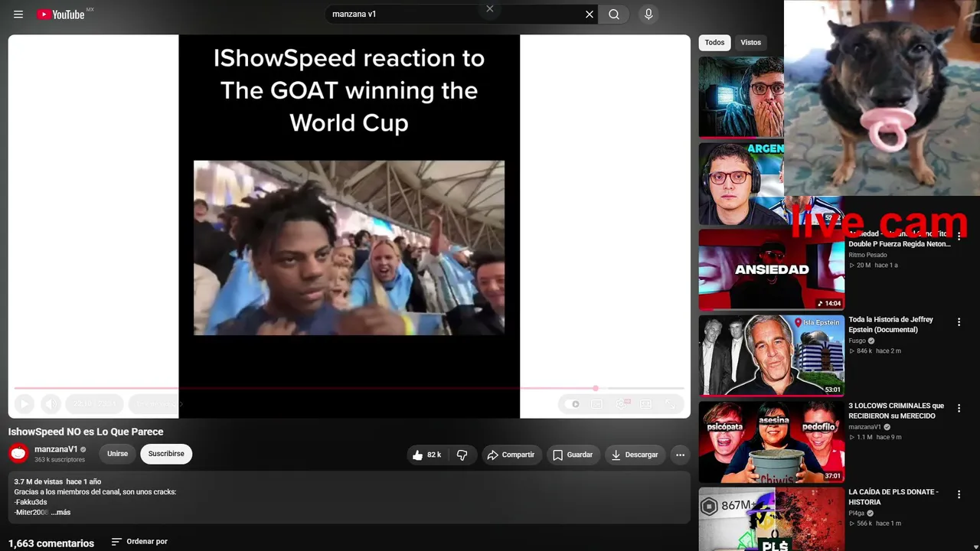Click the '1,663 comentarios' heading
The image size is (980, 551).
tap(51, 543)
